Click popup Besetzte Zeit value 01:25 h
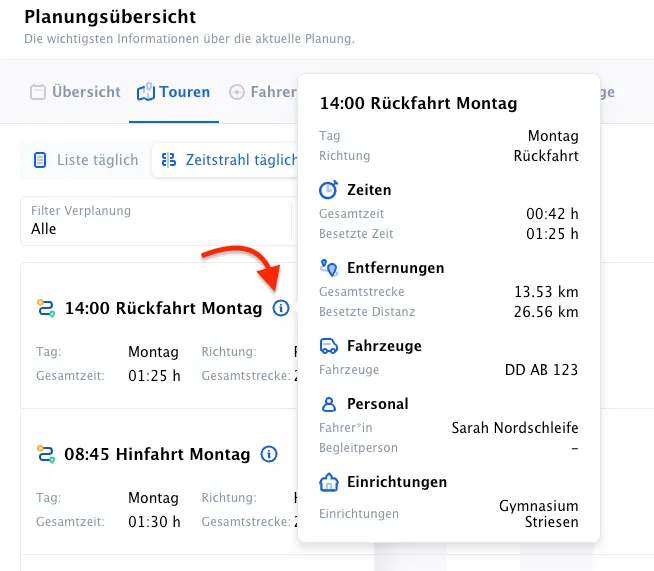The height and width of the screenshot is (571, 654). [x=552, y=234]
